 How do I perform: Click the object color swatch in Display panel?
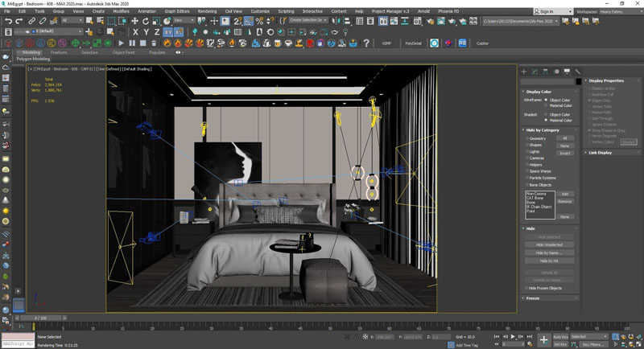coord(578,81)
